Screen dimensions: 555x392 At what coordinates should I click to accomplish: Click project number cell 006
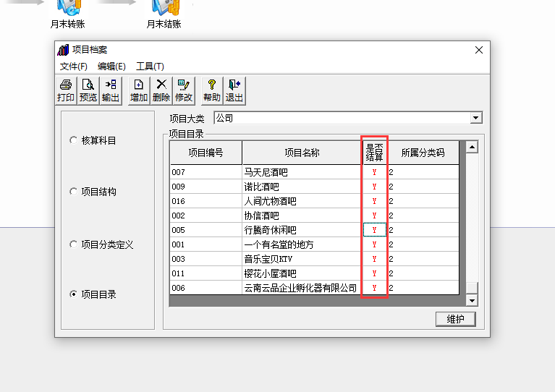(206, 288)
